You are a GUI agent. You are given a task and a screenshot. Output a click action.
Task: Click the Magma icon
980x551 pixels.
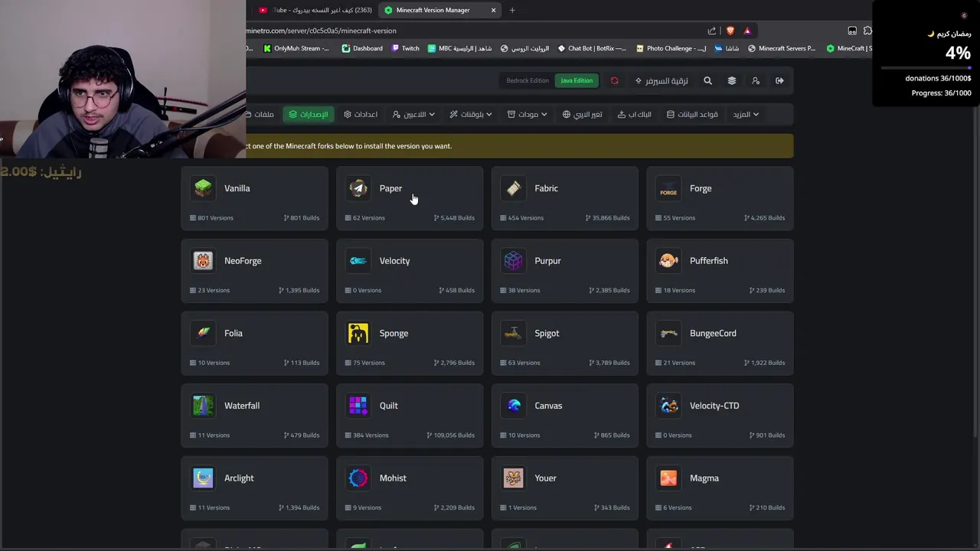[x=668, y=478]
